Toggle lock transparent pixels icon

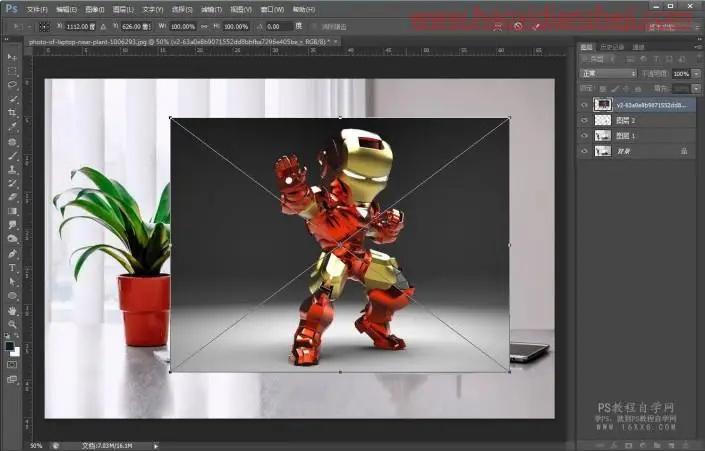coord(603,89)
